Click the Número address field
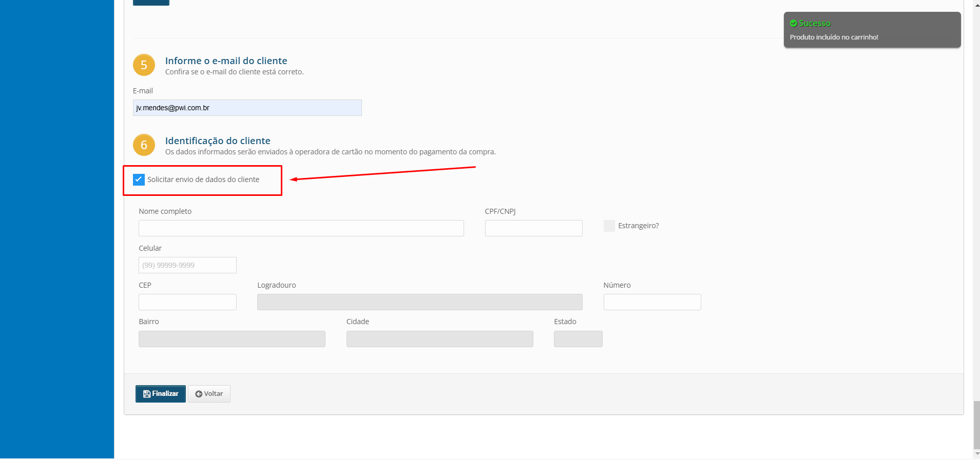This screenshot has width=980, height=460. (652, 302)
